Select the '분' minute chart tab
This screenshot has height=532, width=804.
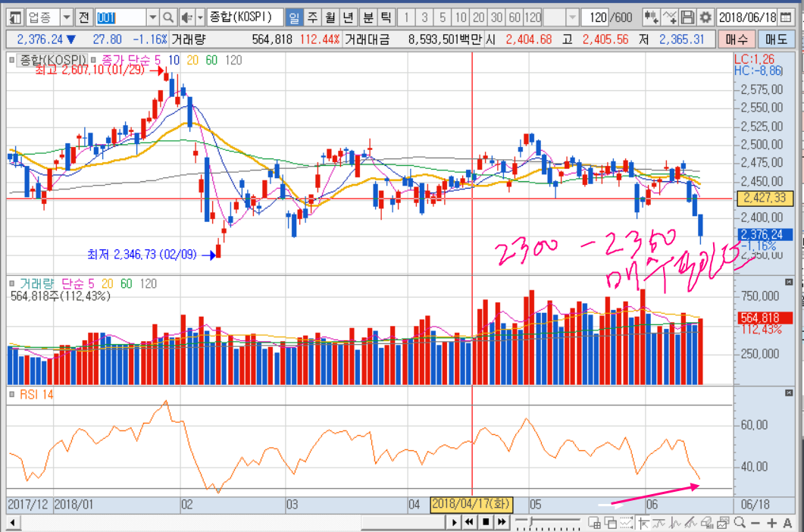click(367, 17)
